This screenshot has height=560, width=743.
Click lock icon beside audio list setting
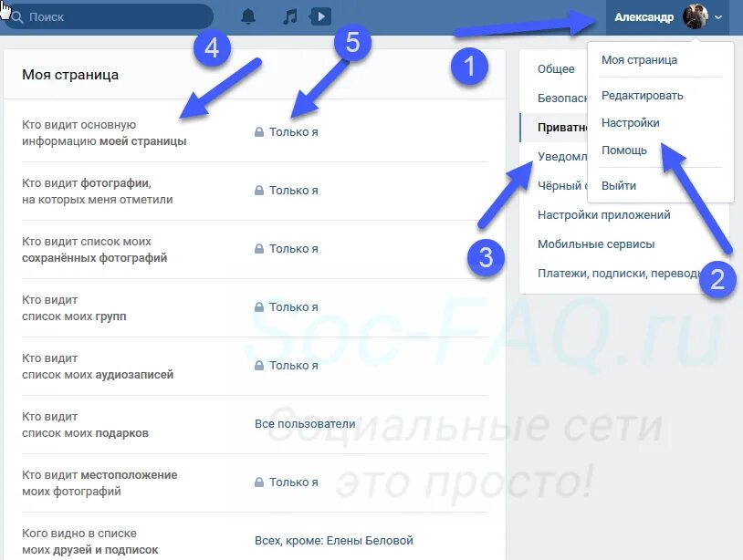point(259,366)
